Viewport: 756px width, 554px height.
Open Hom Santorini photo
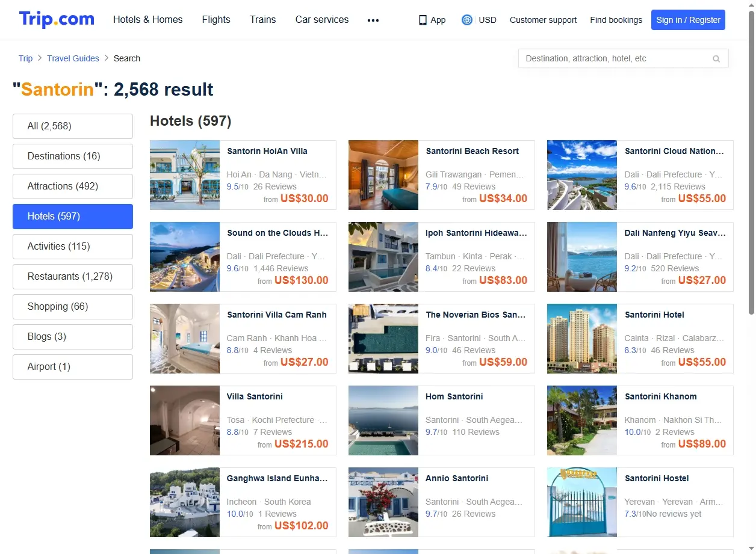click(x=383, y=420)
